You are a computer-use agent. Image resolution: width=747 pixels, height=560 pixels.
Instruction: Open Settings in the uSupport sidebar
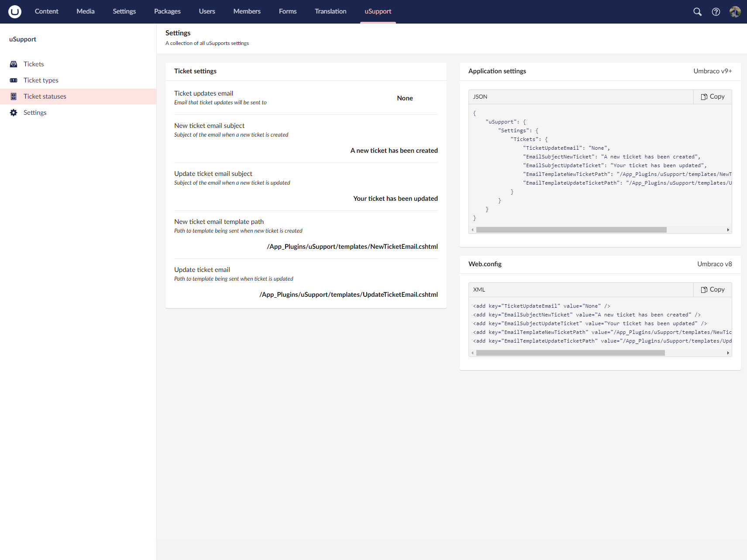coord(78,113)
